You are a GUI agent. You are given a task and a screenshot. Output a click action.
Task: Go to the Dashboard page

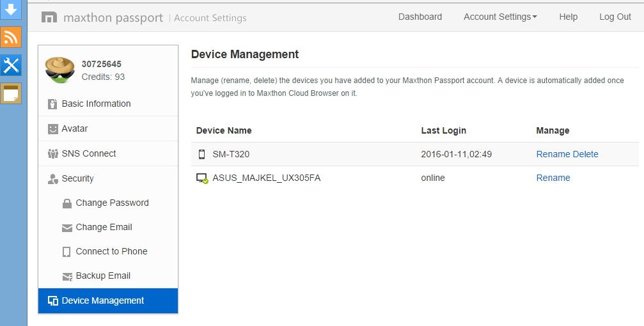click(x=420, y=17)
